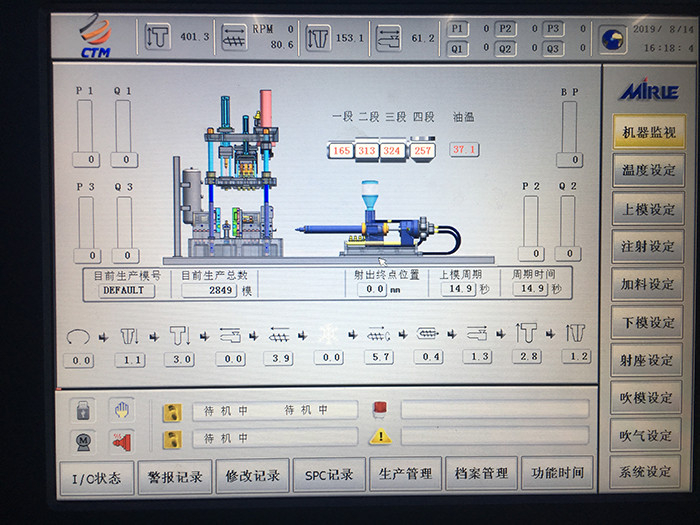
Task: Click the DEFAULT mold number field
Action: click(x=126, y=291)
